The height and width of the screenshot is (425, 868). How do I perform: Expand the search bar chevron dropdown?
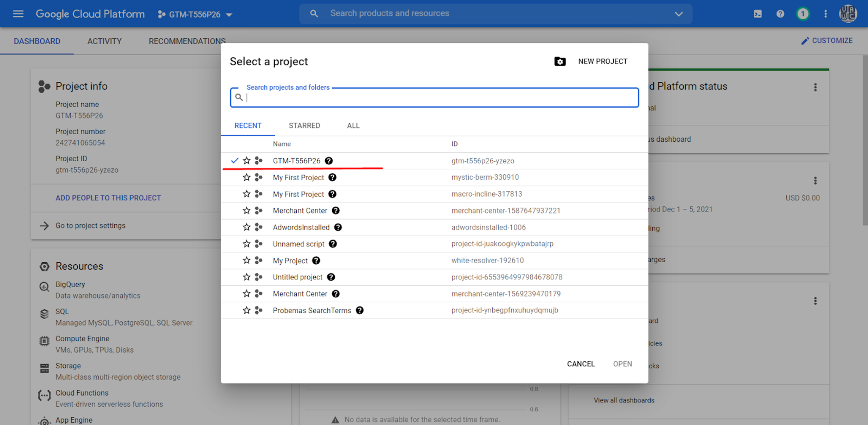coord(678,14)
